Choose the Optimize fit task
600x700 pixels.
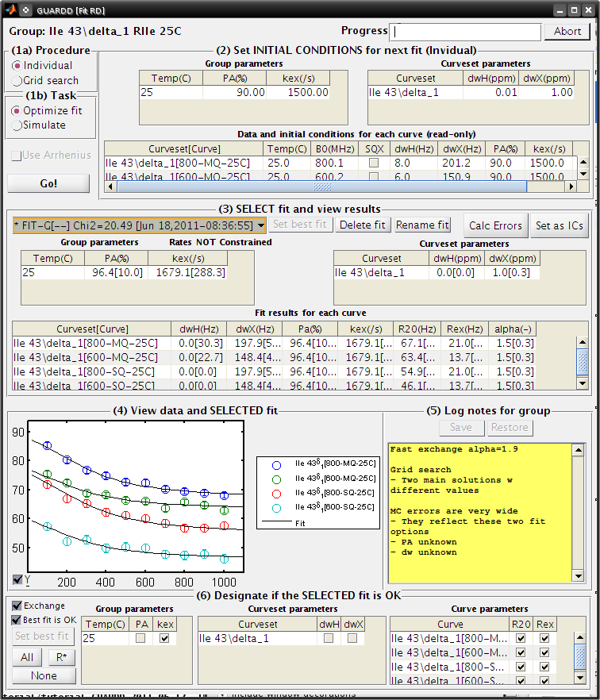click(17, 111)
